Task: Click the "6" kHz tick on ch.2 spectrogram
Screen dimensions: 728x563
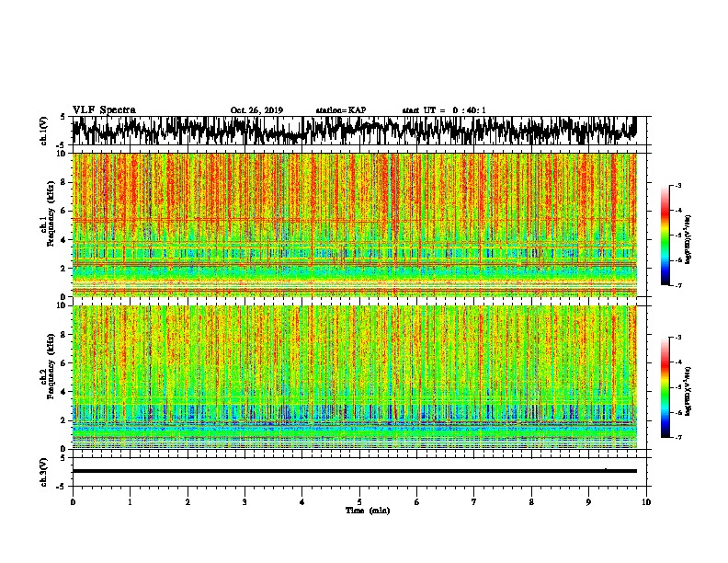Action: pos(64,363)
